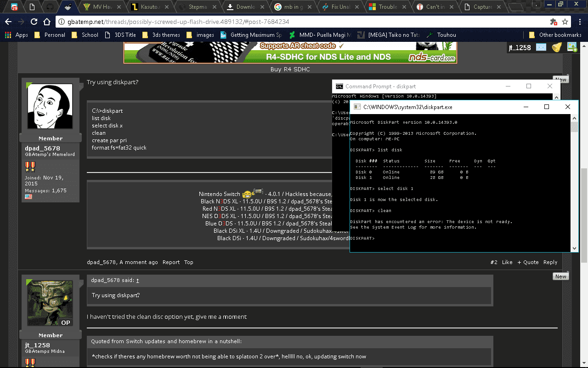The width and height of the screenshot is (588, 368).
Task: Open the jt_1258 account menu in top bar
Action: coord(520,47)
